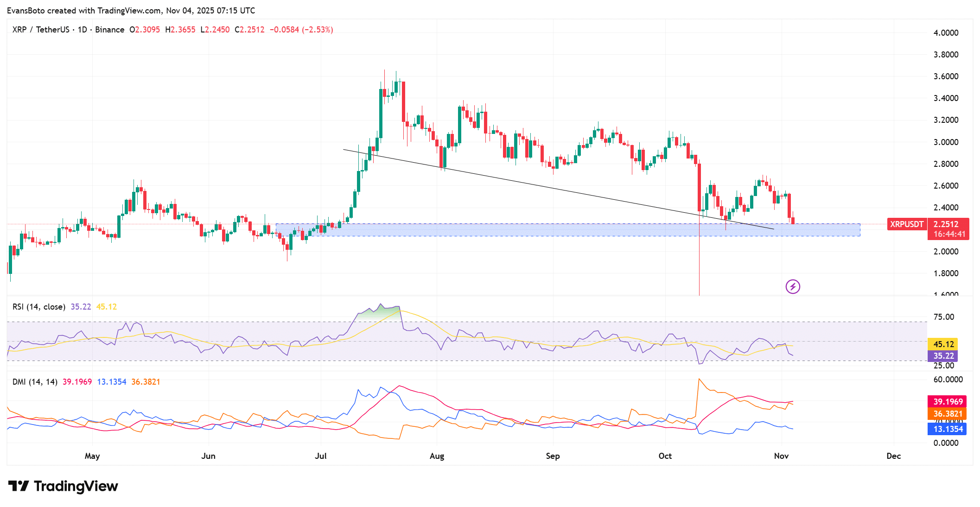The image size is (980, 507).
Task: Open the 1D timeframe selector
Action: [x=83, y=29]
